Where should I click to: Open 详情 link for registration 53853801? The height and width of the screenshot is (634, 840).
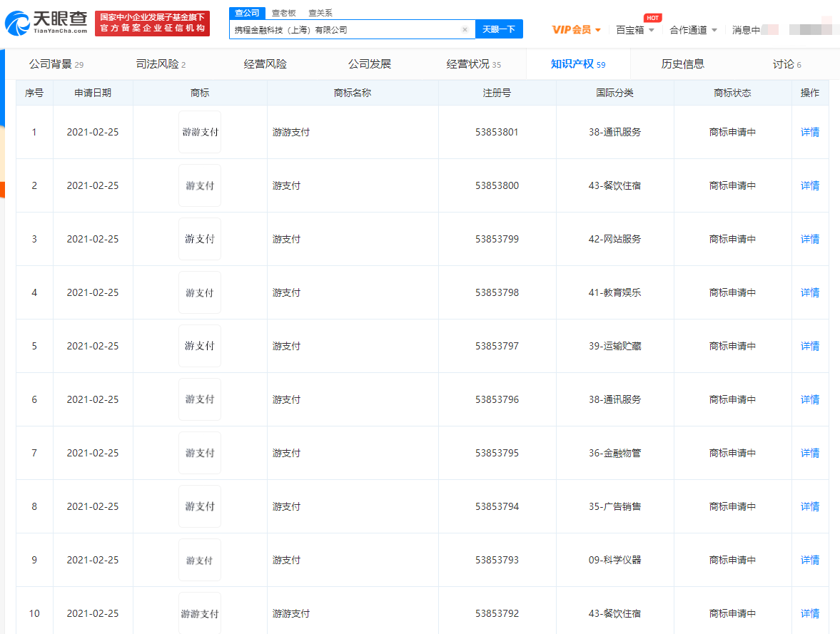[x=809, y=132]
